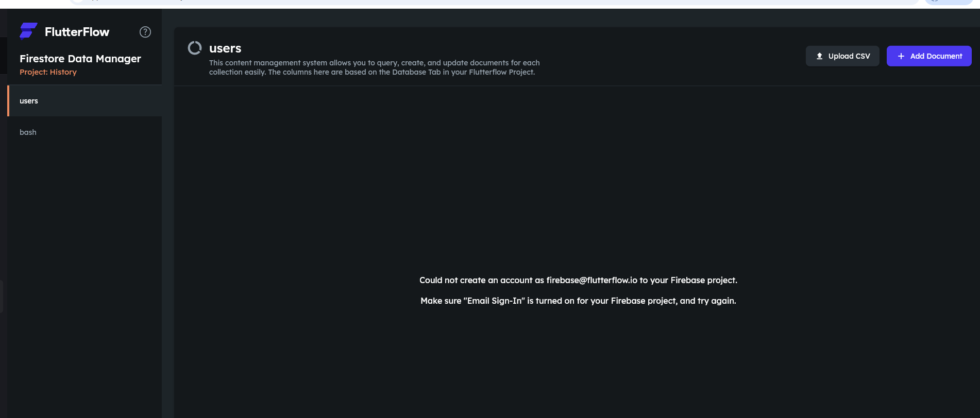Click the Upload CSV button
980x418 pixels.
click(842, 56)
